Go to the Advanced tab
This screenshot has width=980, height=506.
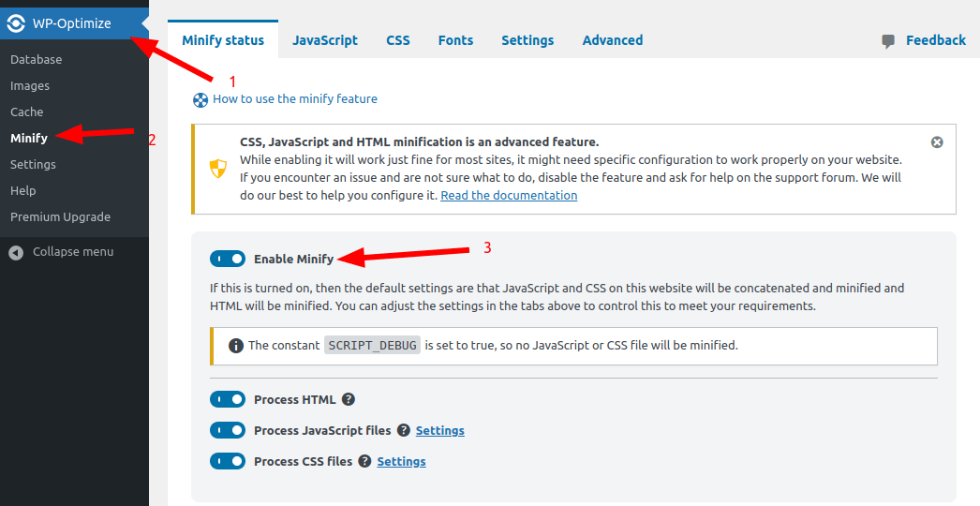tap(613, 40)
